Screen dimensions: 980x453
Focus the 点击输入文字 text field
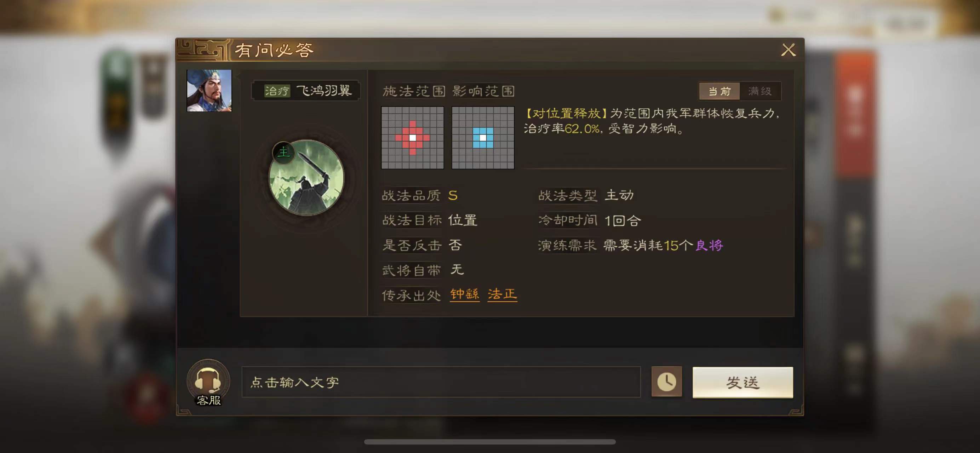tap(441, 382)
